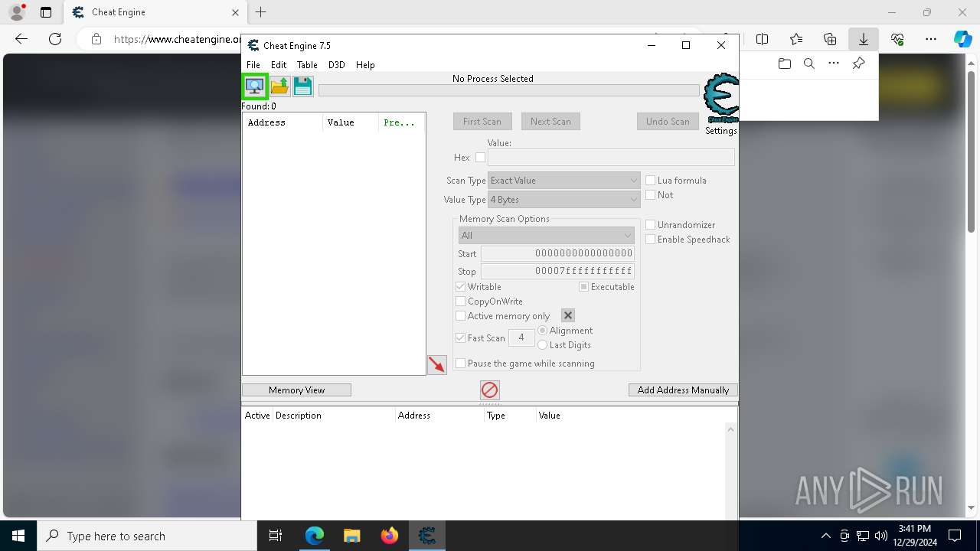980x551 pixels.
Task: Open Microsoft Edge from the taskbar
Action: (315, 536)
